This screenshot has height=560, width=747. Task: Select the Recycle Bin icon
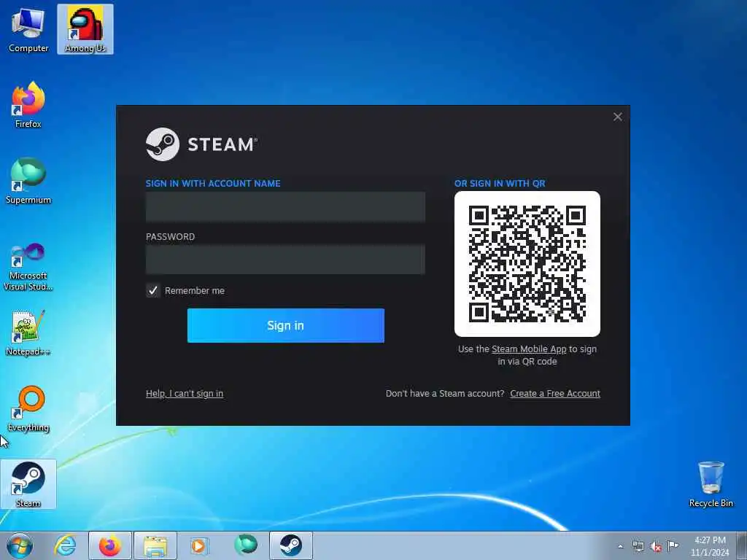point(711,484)
